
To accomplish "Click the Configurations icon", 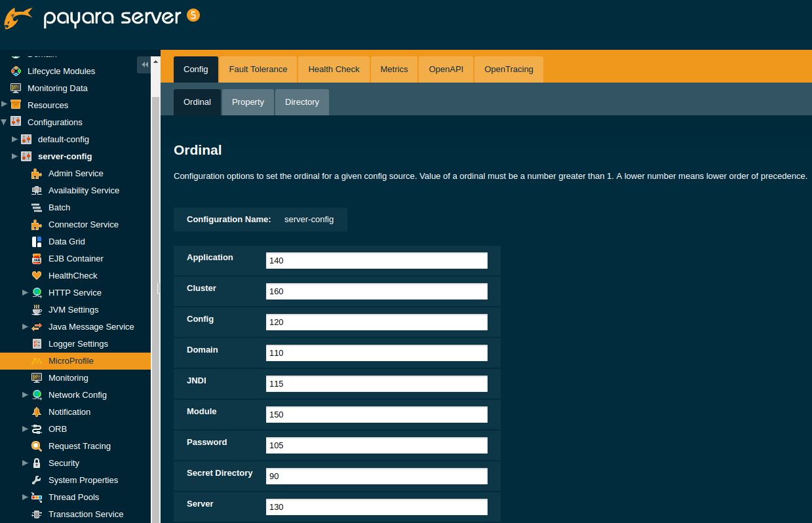I will coord(16,122).
